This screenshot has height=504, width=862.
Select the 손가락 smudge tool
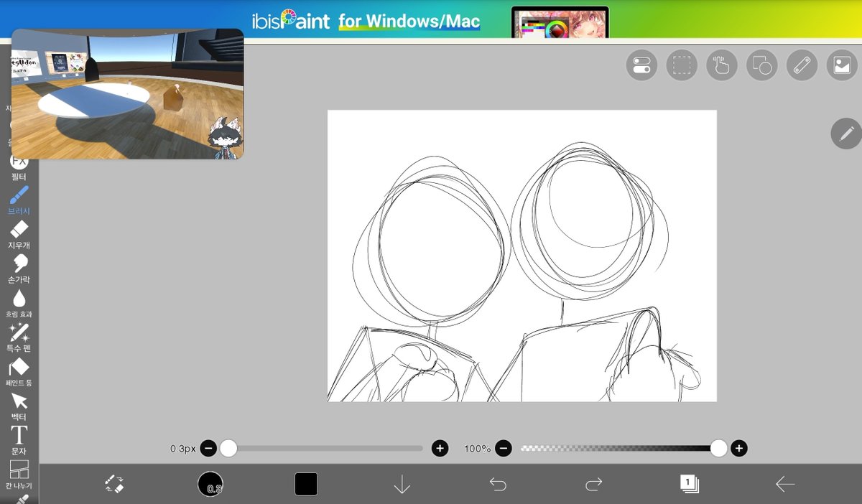pos(19,269)
